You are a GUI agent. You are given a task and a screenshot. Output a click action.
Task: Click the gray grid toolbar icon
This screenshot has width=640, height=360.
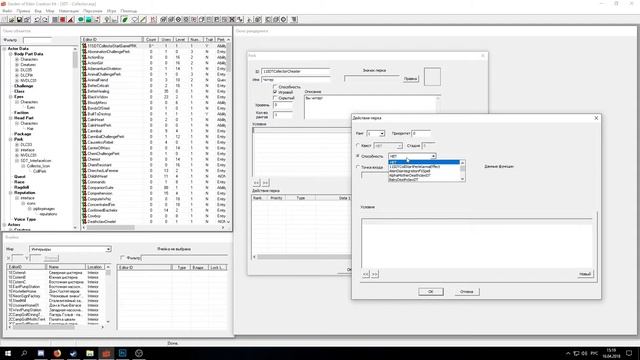(55, 20)
